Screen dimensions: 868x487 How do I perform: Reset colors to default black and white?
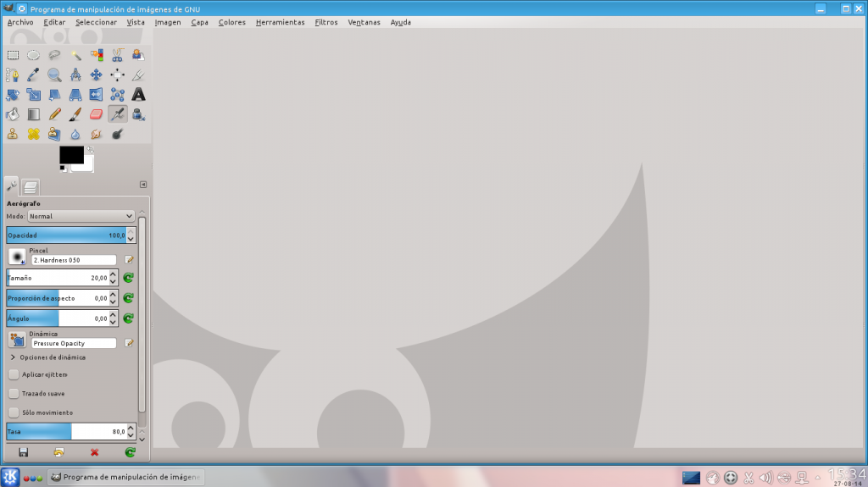63,169
